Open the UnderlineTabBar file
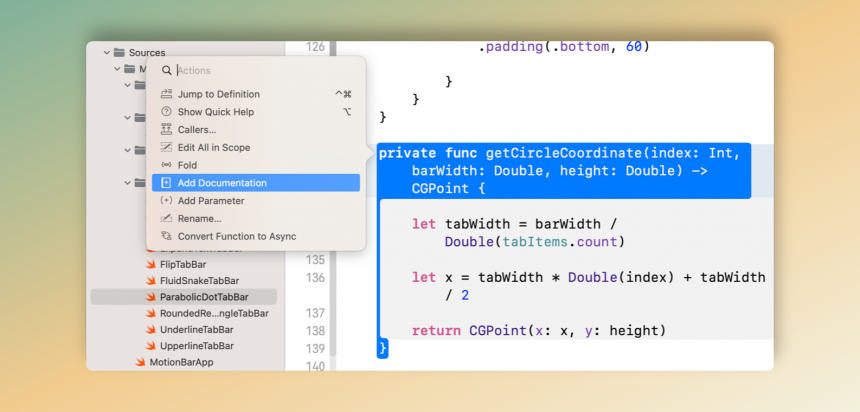 [x=196, y=330]
